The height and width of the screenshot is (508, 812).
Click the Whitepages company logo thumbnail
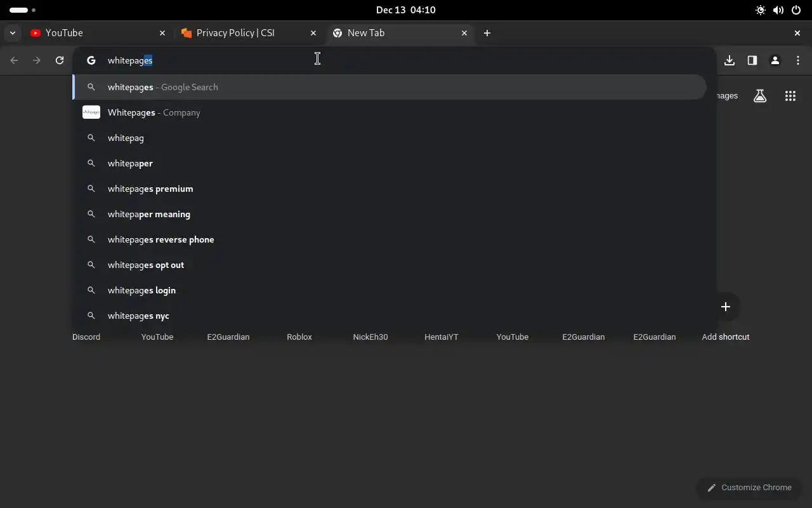click(x=91, y=112)
